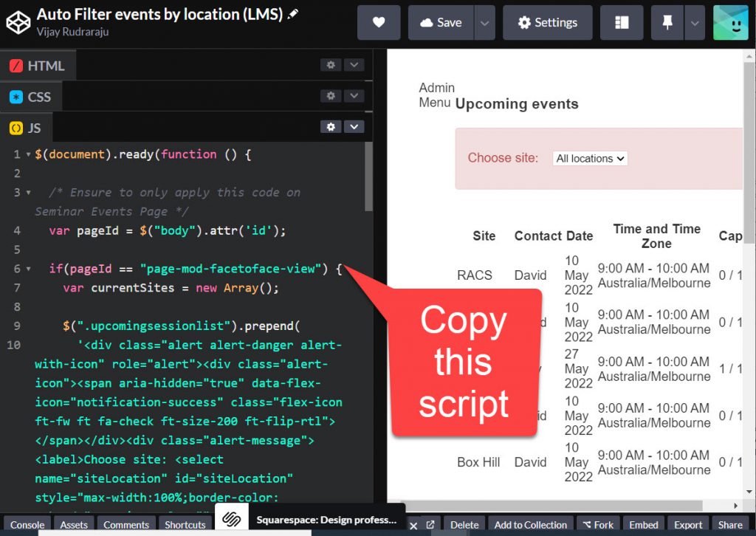Click the code editor vertical scrollbar
Image resolution: width=756 pixels, height=536 pixels.
click(x=368, y=177)
